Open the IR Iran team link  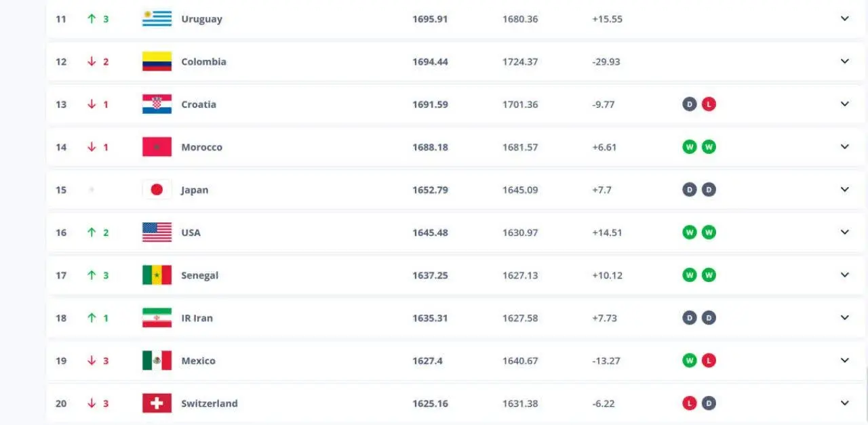[x=197, y=318]
